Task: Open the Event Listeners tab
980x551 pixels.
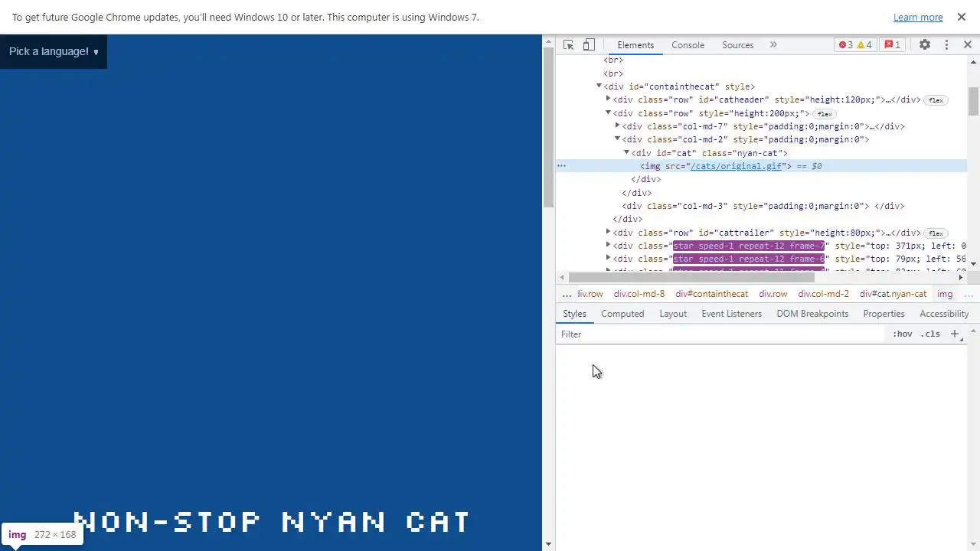Action: pyautogui.click(x=731, y=314)
